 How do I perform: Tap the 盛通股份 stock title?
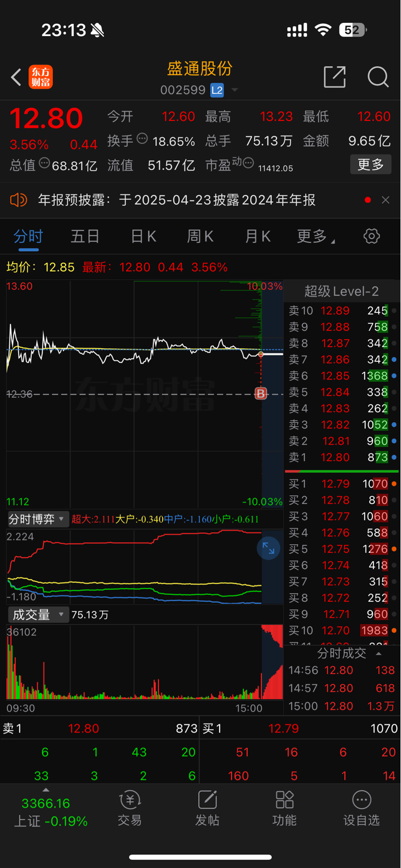point(200,69)
